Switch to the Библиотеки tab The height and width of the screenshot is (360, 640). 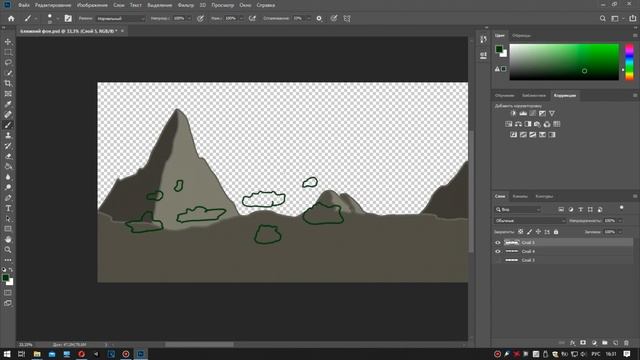(x=534, y=96)
